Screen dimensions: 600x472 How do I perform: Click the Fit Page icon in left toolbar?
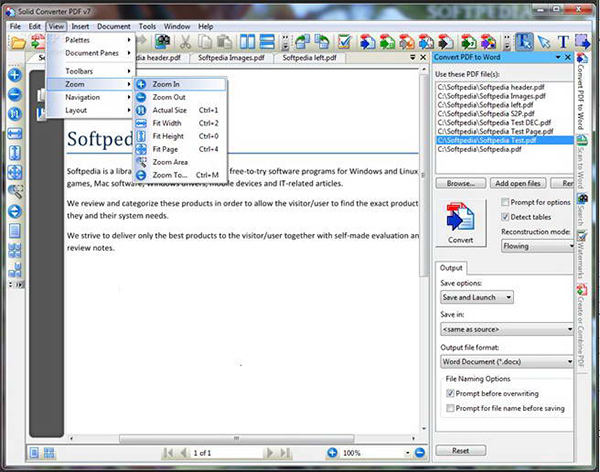(15, 171)
